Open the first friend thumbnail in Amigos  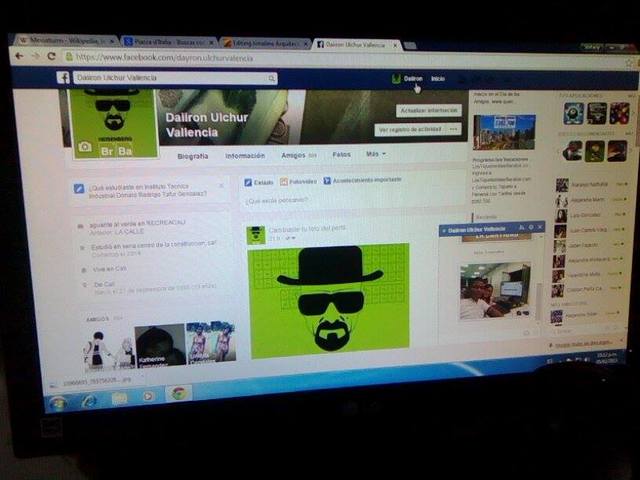point(109,349)
